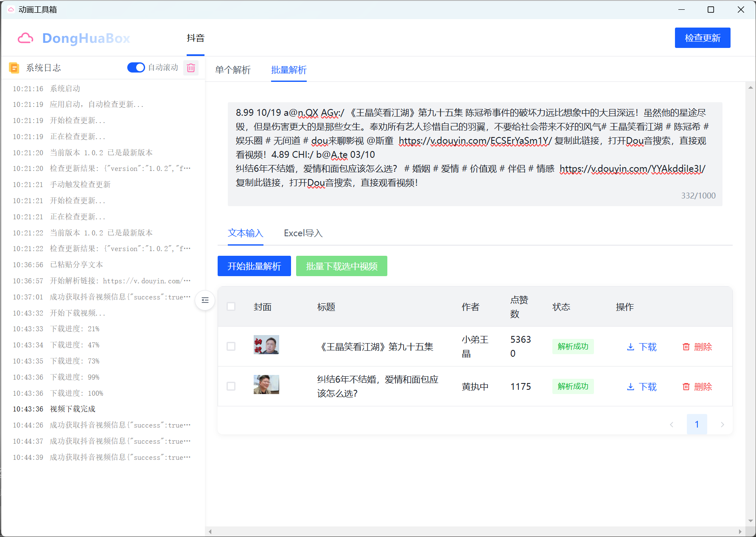The height and width of the screenshot is (537, 756).
Task: Close the 动画工具箱 window
Action: (x=741, y=9)
